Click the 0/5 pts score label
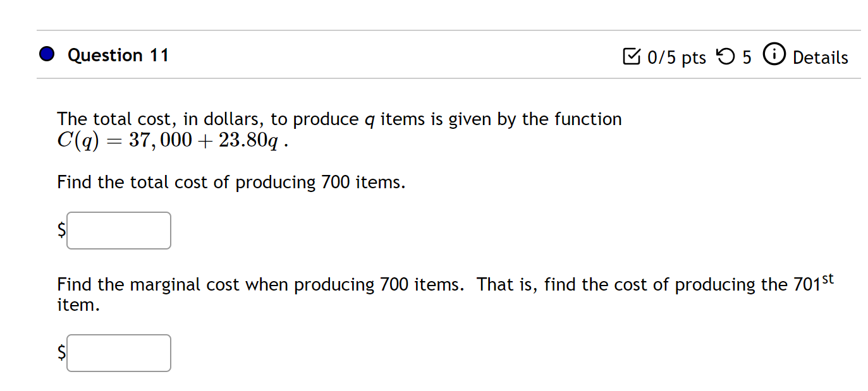The image size is (868, 391). pos(676,57)
